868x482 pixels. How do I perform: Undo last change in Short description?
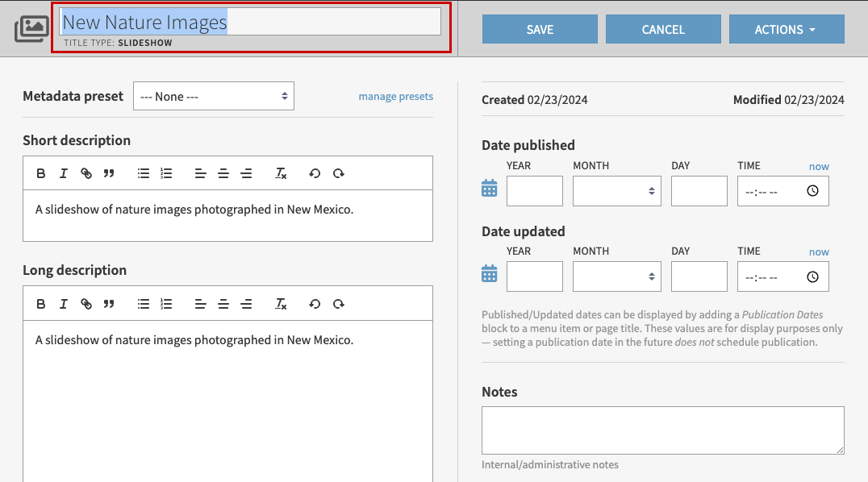point(315,172)
